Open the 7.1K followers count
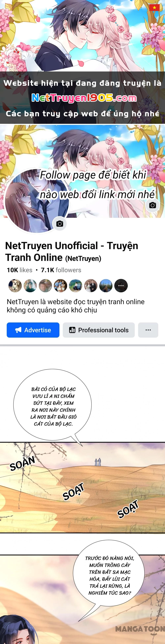 pyautogui.click(x=61, y=270)
